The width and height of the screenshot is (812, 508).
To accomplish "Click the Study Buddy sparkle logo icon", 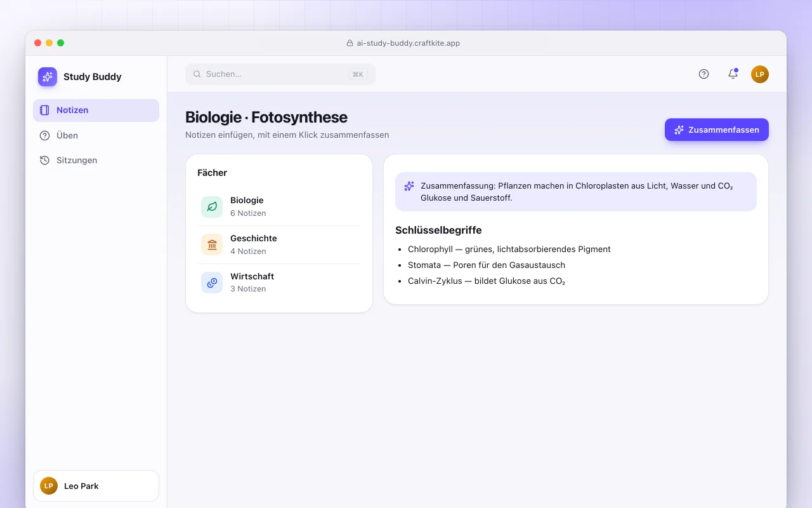I will (48, 77).
